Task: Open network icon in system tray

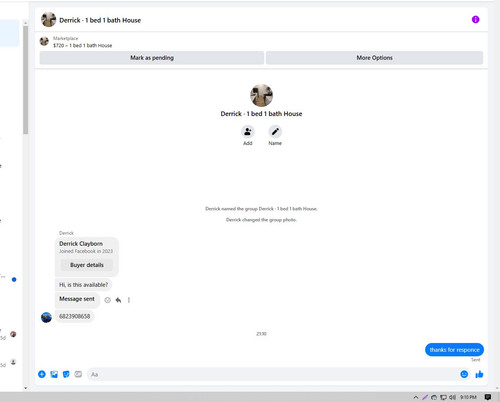Action: click(443, 397)
